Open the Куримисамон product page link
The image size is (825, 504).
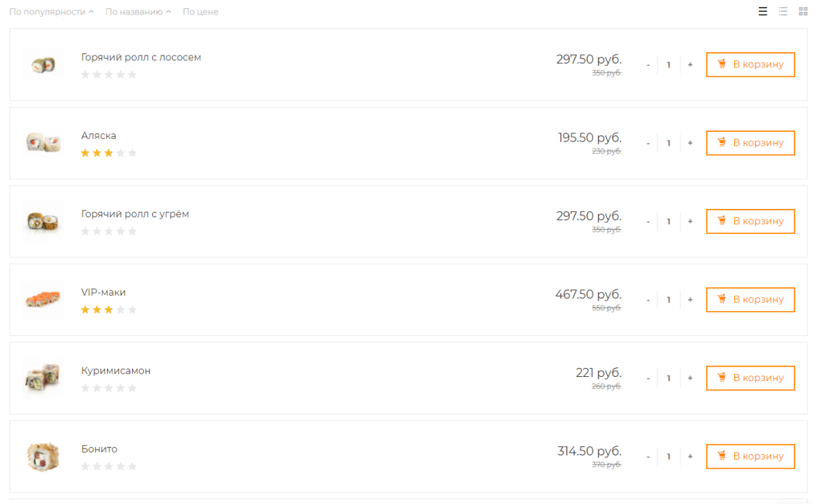click(115, 371)
